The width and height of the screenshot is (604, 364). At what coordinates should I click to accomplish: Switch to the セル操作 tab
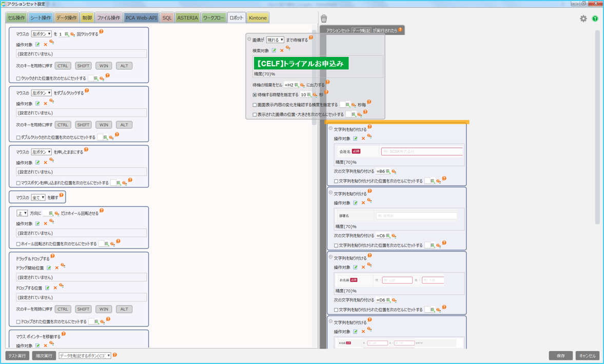click(16, 18)
